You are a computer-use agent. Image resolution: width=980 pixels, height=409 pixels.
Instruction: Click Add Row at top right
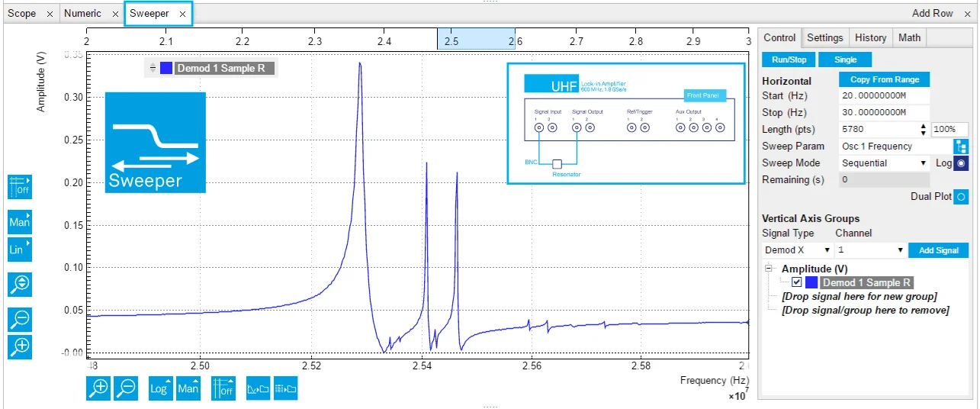pyautogui.click(x=932, y=13)
